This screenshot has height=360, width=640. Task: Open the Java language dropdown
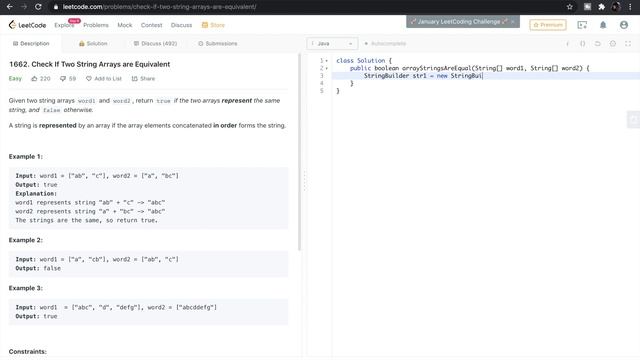click(x=332, y=43)
